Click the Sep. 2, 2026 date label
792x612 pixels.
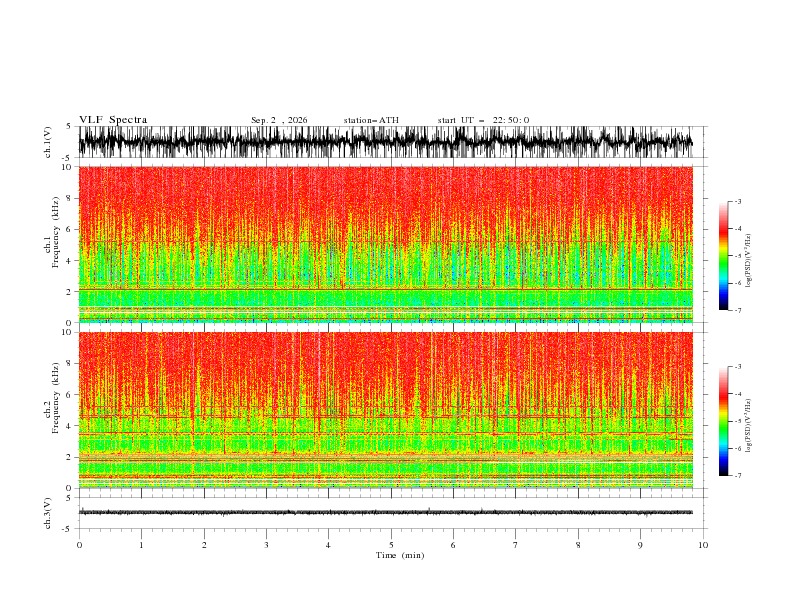(x=279, y=120)
